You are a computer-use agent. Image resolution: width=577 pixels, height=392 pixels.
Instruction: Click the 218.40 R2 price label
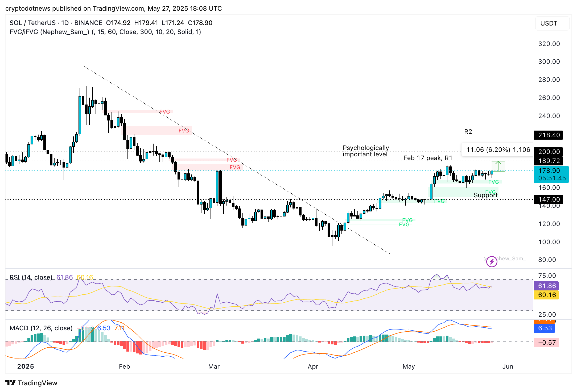549,135
